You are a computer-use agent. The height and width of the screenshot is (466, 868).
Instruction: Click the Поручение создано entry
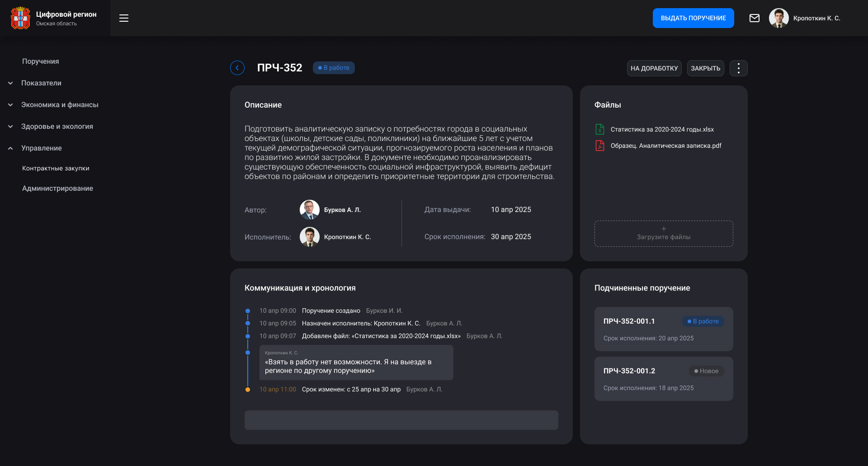point(331,311)
